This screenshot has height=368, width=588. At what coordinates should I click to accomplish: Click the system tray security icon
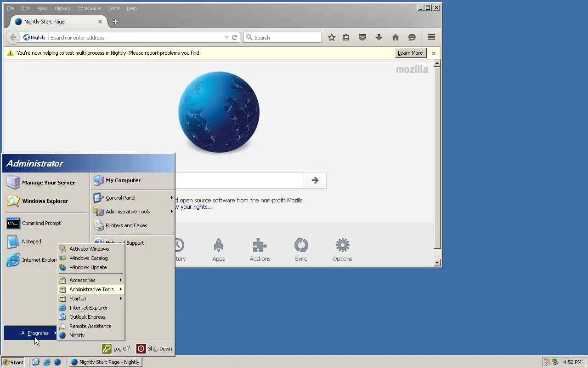coord(547,362)
